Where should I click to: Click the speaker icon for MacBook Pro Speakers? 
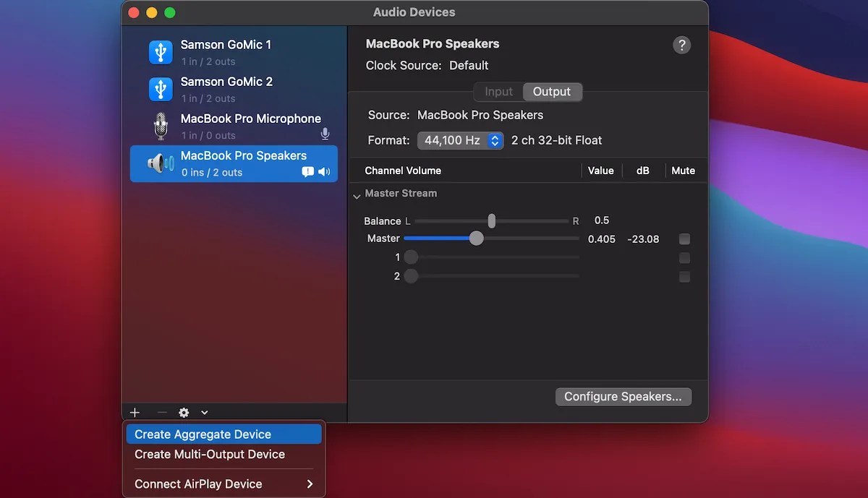(161, 163)
